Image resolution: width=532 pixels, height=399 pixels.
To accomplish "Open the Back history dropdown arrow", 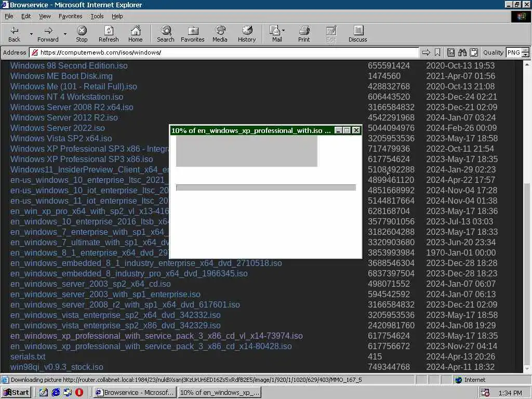I will coord(31,34).
